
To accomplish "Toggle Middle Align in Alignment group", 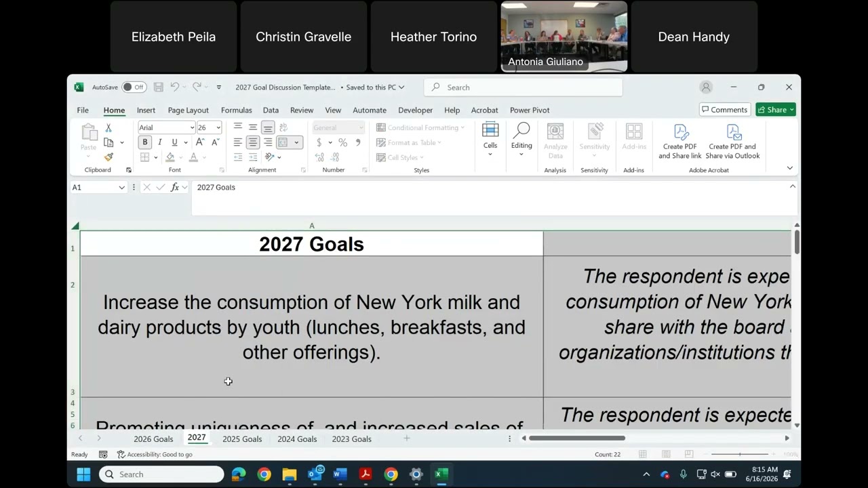I will pos(253,127).
